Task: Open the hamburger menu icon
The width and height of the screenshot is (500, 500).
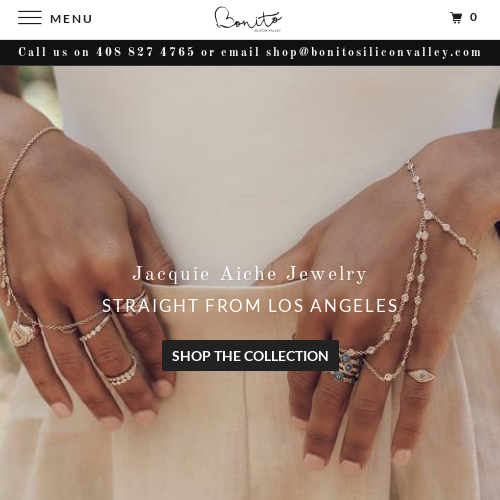Action: pos(30,18)
